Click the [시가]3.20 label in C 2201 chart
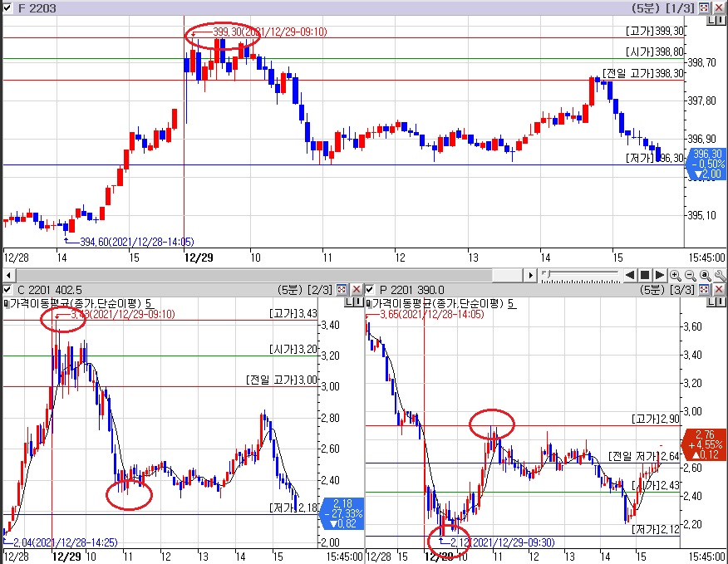 pyautogui.click(x=293, y=349)
